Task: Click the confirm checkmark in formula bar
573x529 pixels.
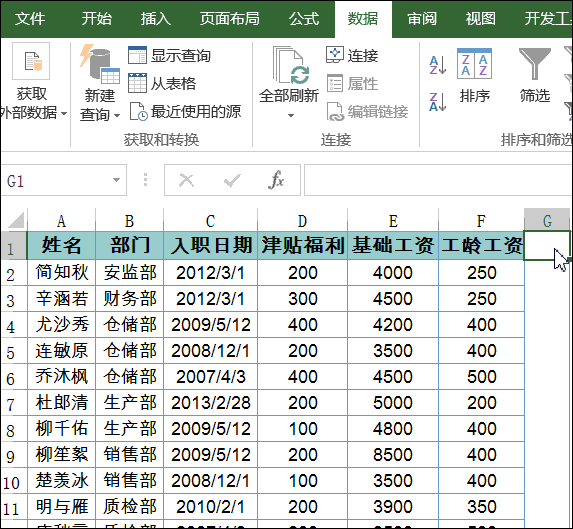Action: click(x=232, y=180)
